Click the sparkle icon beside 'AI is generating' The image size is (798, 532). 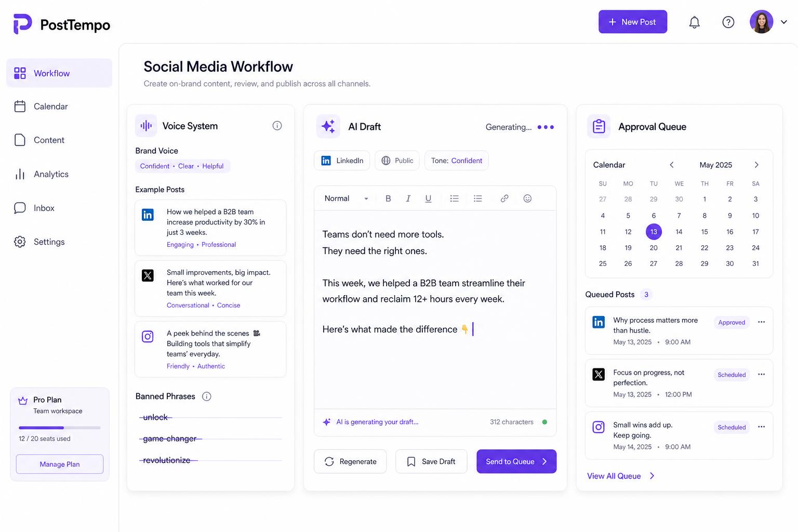tap(327, 422)
